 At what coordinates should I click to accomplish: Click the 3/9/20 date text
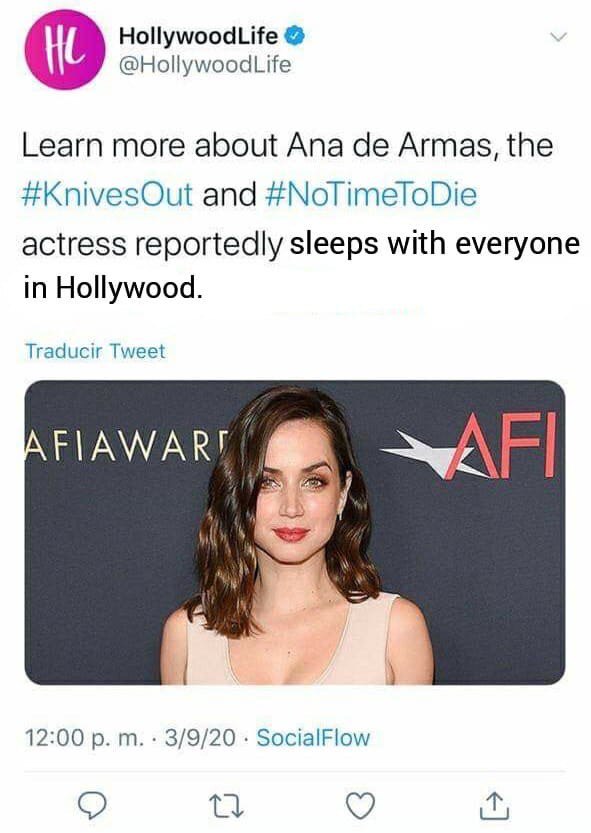point(200,737)
